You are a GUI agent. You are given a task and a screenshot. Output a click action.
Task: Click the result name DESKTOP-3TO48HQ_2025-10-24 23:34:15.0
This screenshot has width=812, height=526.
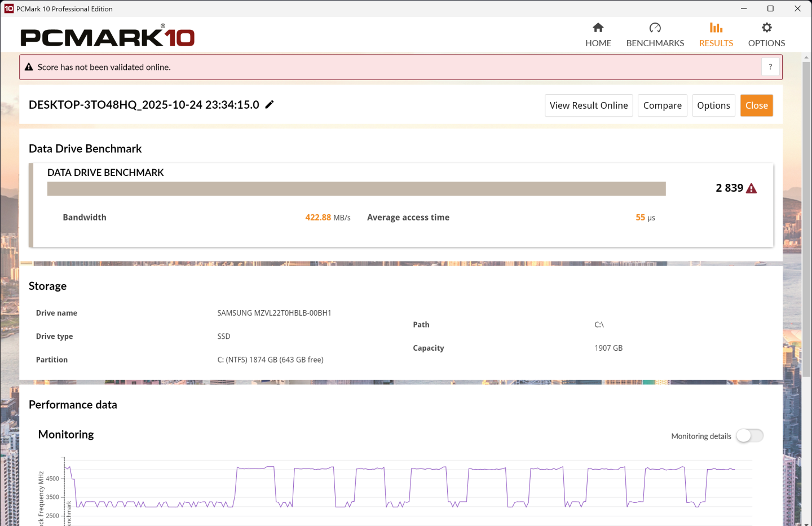(144, 105)
